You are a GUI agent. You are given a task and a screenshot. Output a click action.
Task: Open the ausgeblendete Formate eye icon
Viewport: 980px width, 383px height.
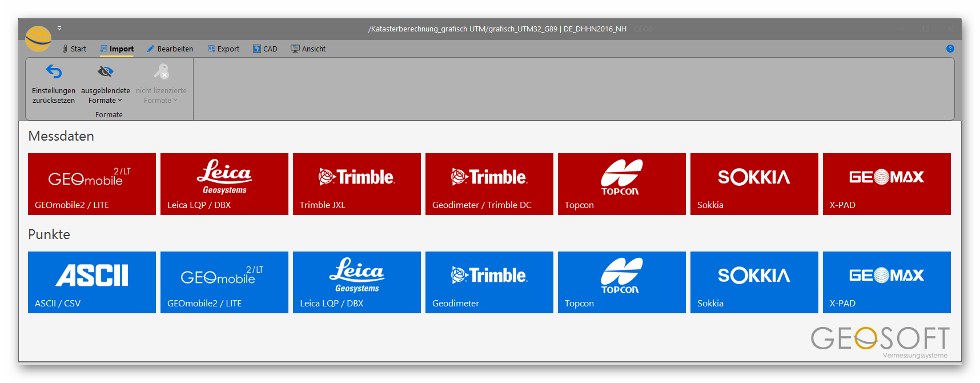tap(106, 72)
